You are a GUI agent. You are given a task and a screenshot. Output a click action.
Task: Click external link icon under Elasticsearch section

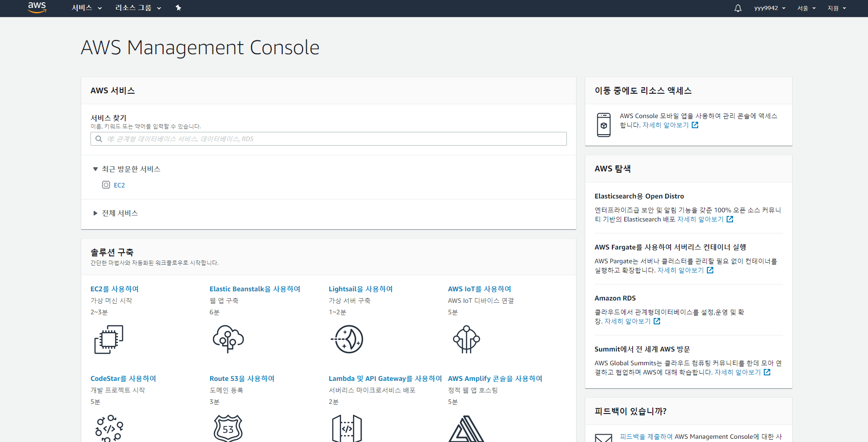click(730, 219)
